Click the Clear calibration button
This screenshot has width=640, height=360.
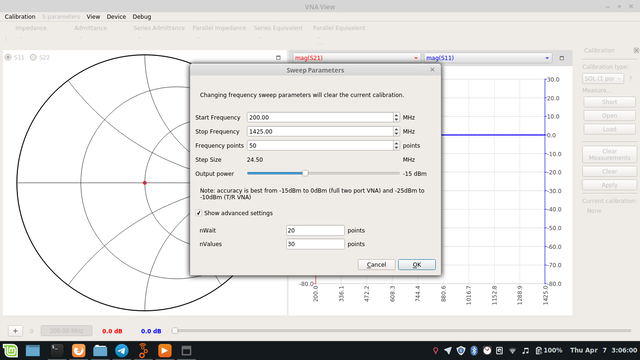coord(609,171)
